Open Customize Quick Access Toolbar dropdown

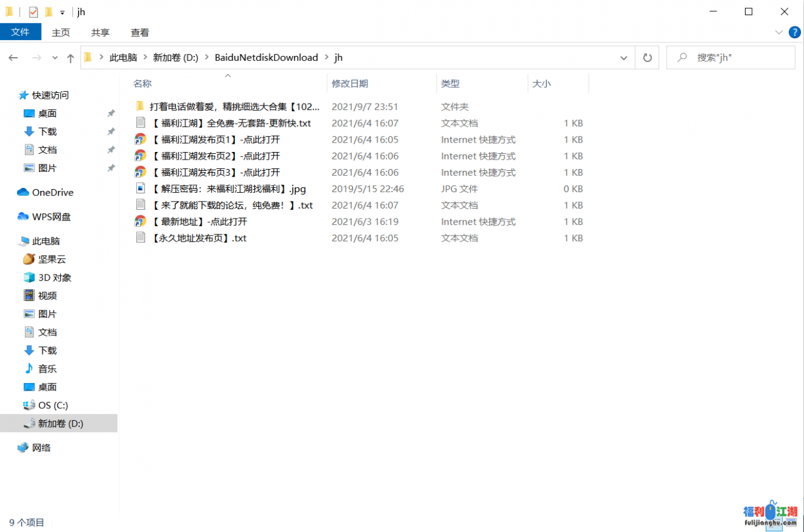(62, 13)
